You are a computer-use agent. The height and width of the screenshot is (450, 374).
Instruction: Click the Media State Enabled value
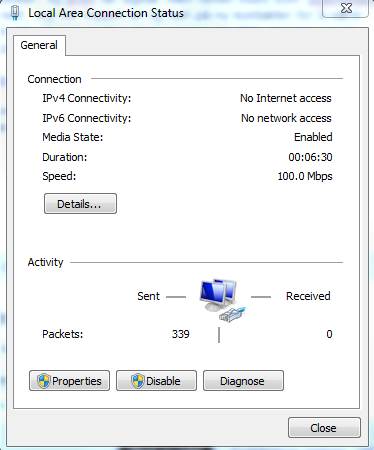tap(313, 137)
